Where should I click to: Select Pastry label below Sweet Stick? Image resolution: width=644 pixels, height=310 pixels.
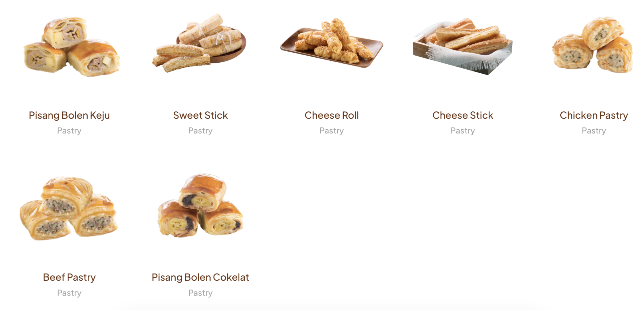pos(200,131)
